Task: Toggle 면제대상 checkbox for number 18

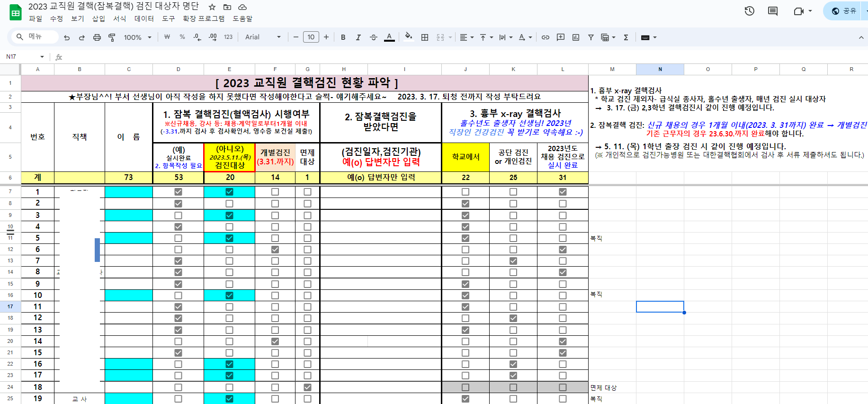Action: tap(307, 387)
